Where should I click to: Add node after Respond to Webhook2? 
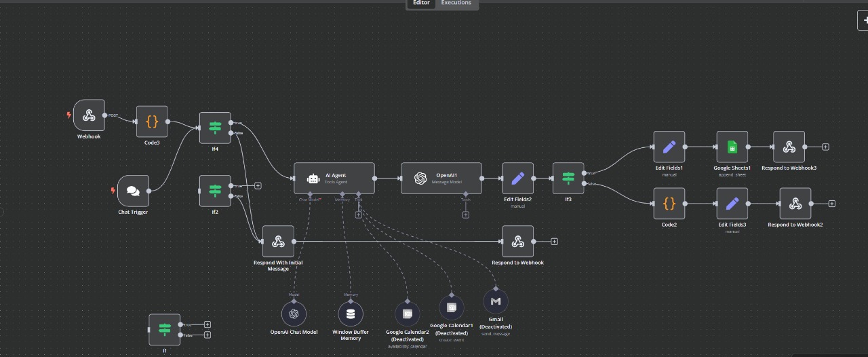click(832, 204)
